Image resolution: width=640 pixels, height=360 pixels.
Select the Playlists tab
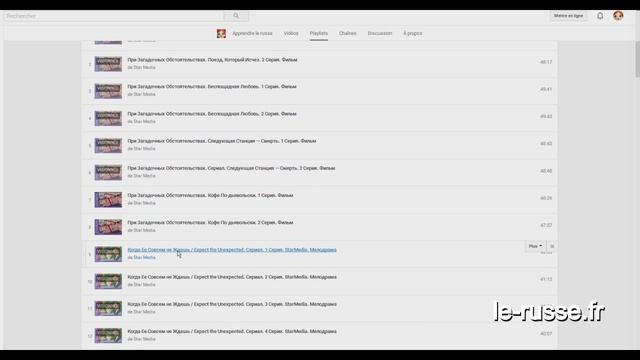pyautogui.click(x=318, y=33)
